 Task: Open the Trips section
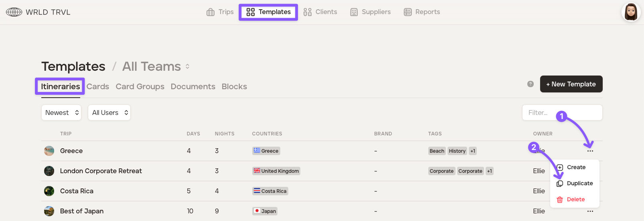tap(220, 12)
